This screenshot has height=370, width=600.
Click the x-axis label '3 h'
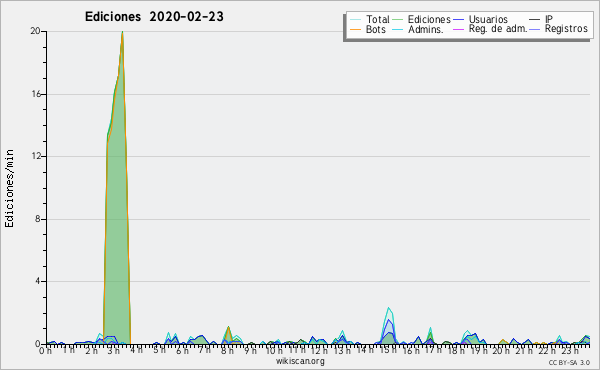(x=113, y=350)
